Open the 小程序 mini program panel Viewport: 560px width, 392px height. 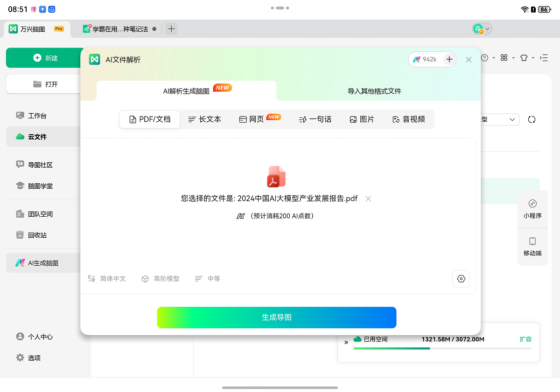coord(532,208)
